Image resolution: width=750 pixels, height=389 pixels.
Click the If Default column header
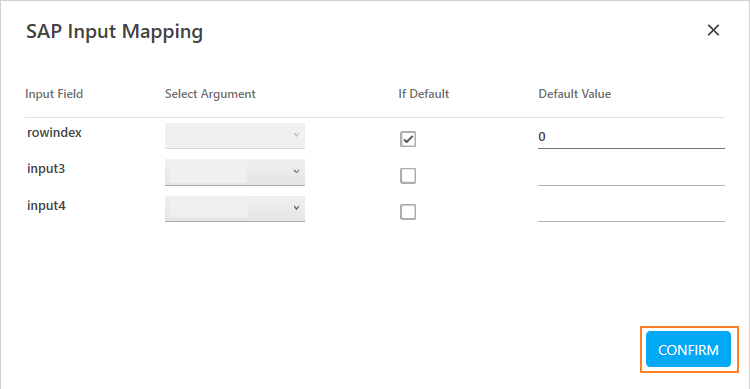tap(424, 94)
